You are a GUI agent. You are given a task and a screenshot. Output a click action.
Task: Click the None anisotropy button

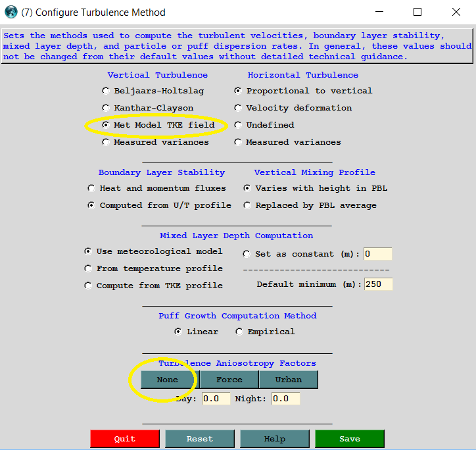click(x=170, y=380)
